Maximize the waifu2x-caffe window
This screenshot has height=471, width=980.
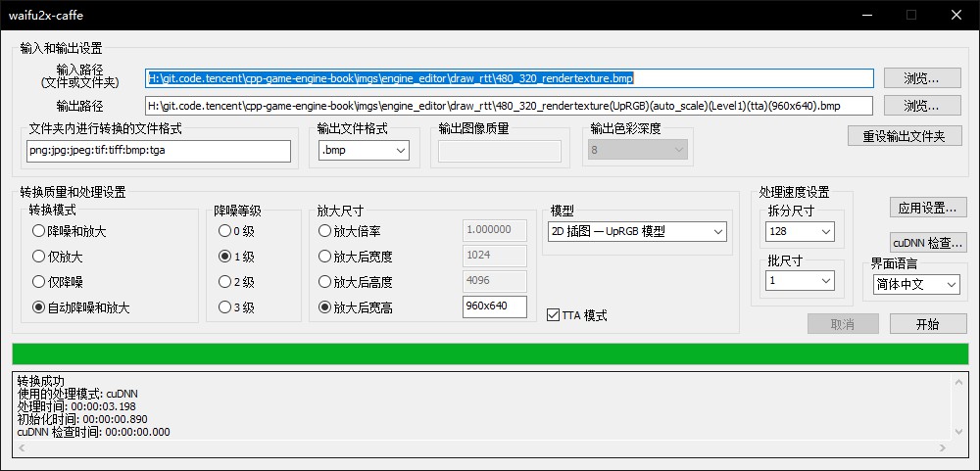[911, 15]
